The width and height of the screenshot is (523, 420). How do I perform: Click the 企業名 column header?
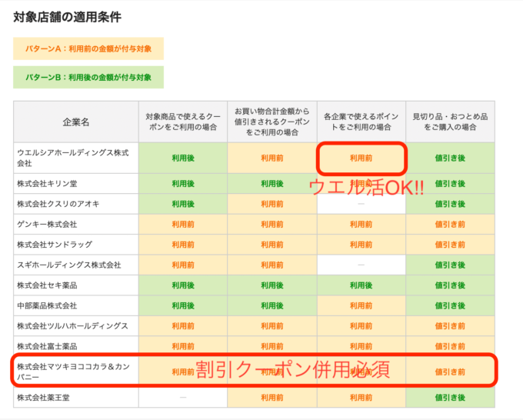pos(76,122)
